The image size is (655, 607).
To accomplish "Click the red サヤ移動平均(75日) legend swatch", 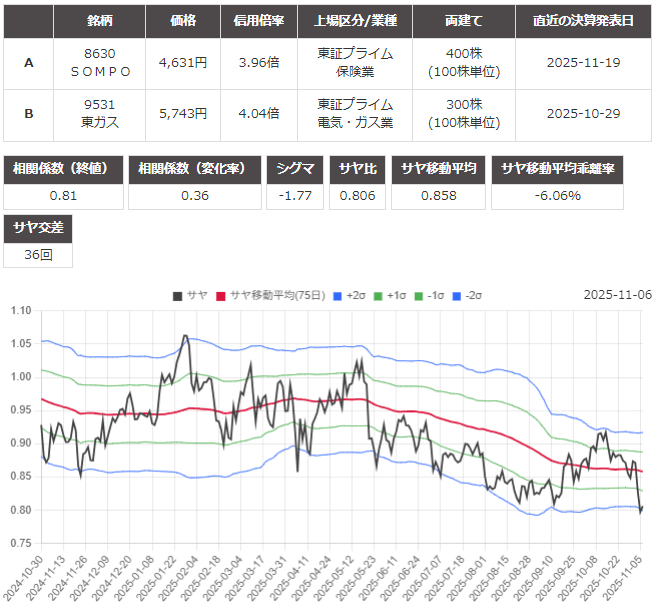I will 222,295.
